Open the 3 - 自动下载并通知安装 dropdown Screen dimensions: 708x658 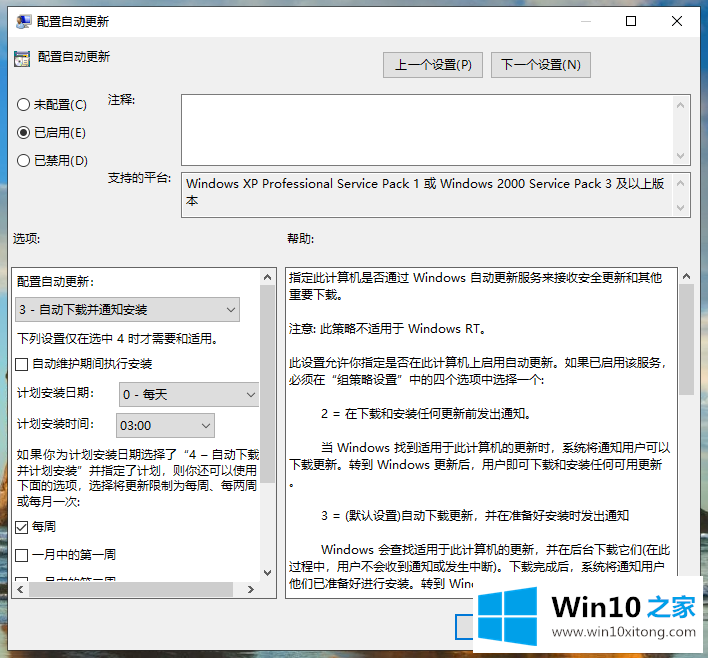127,310
